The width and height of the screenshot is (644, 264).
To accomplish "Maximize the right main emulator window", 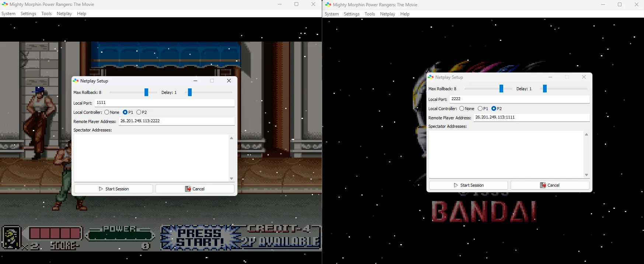I will (620, 5).
